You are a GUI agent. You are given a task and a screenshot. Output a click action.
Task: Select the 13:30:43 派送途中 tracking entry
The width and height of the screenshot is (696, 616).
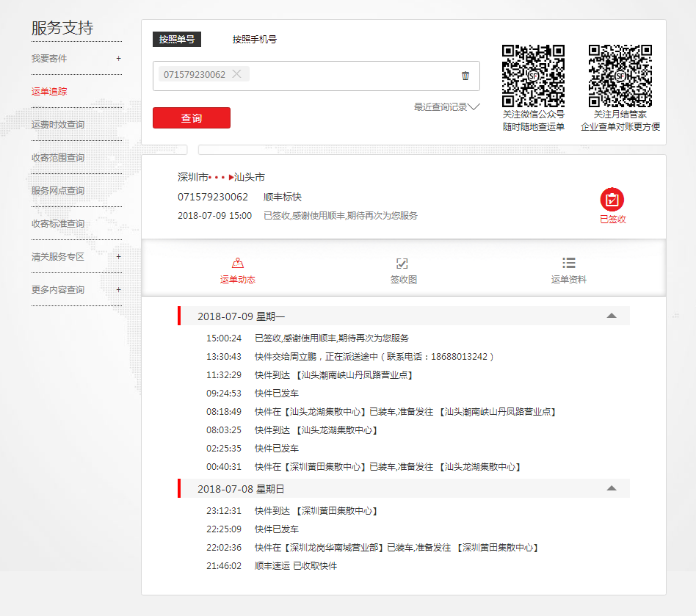pyautogui.click(x=350, y=356)
